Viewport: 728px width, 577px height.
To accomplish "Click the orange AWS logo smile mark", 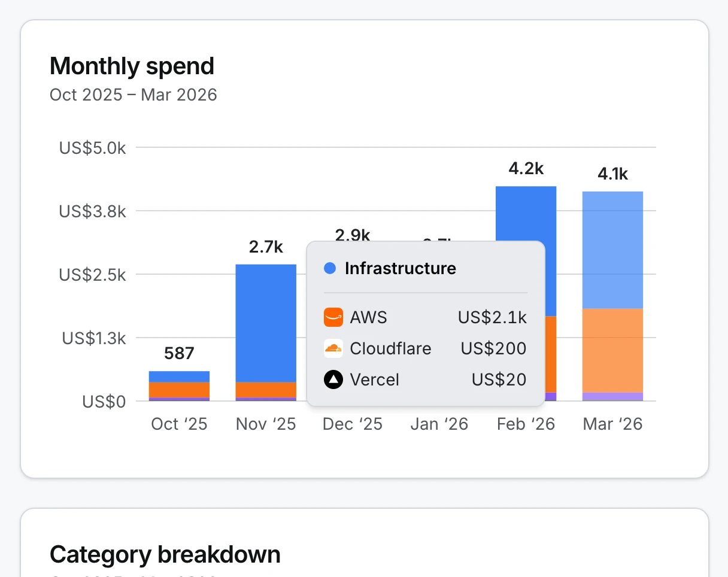I will (x=333, y=317).
